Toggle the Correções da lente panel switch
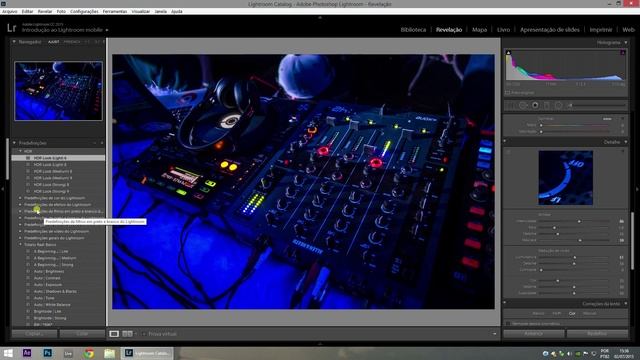The height and width of the screenshot is (360, 640). point(505,303)
